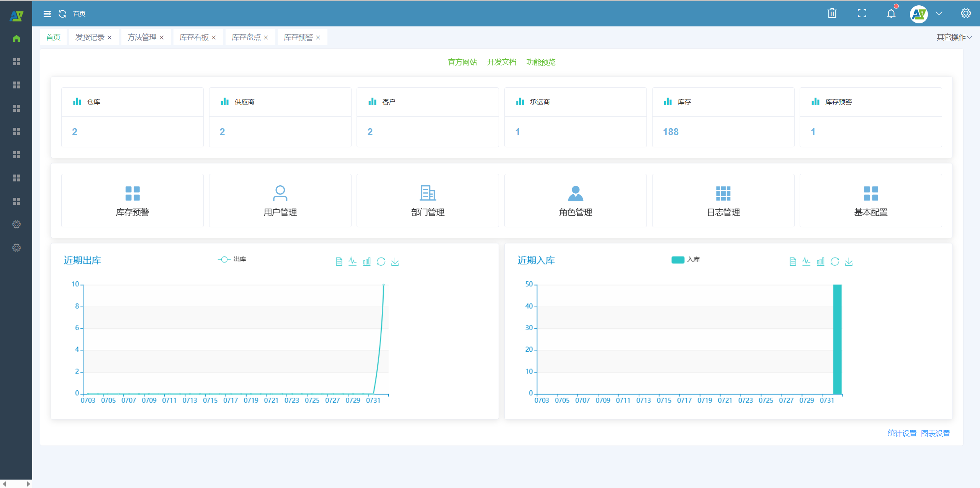Show data view for 近期出库 chart
The height and width of the screenshot is (488, 980).
pyautogui.click(x=339, y=261)
